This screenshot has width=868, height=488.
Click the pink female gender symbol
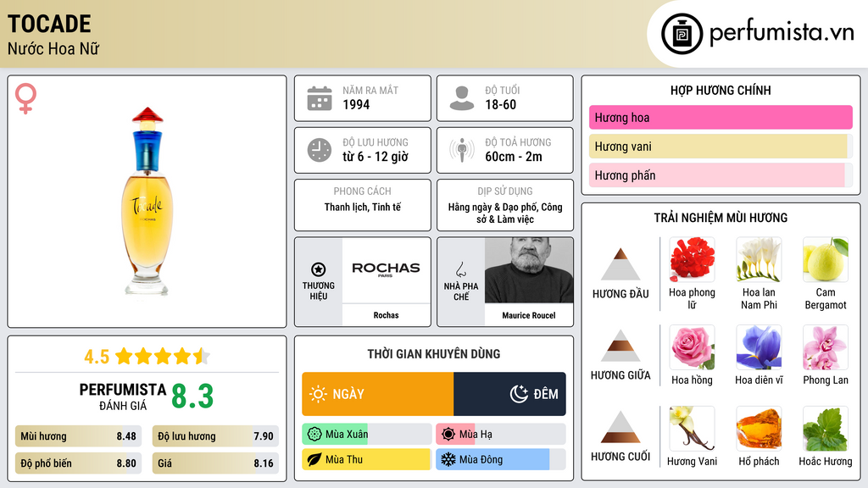pos(25,98)
